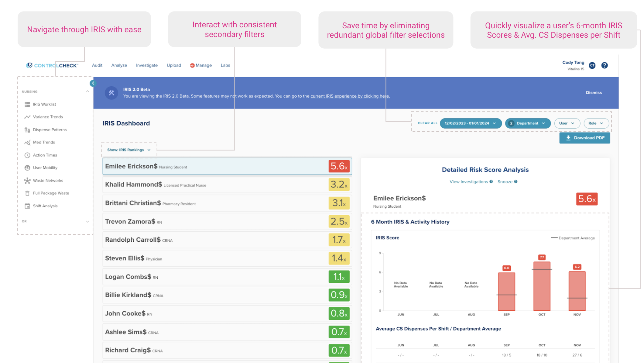Open the date range filter dropdown
Viewport: 644px width, 363px height.
pos(470,123)
